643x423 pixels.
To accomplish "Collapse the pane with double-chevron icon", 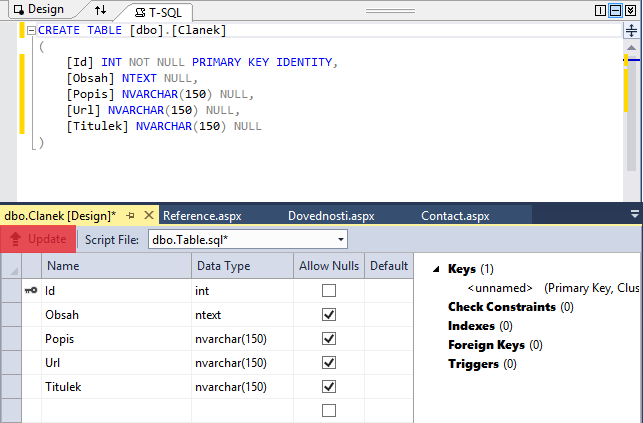I will tap(631, 10).
